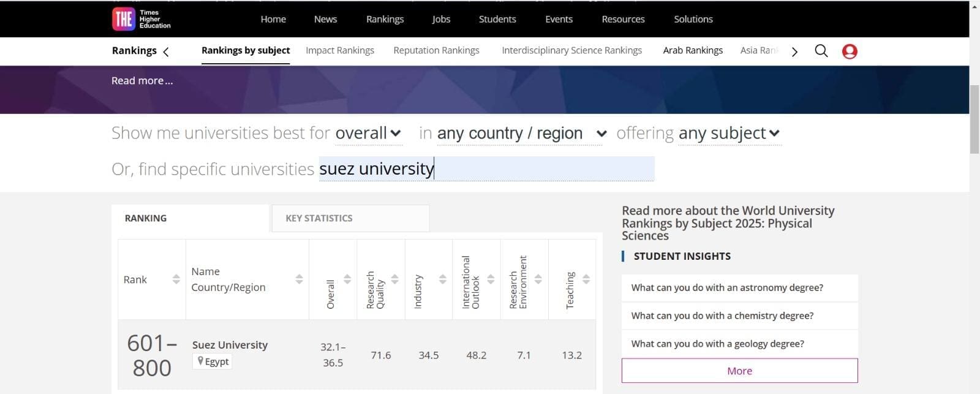The image size is (980, 394).
Task: Open the Solutions menu
Action: coord(693,19)
